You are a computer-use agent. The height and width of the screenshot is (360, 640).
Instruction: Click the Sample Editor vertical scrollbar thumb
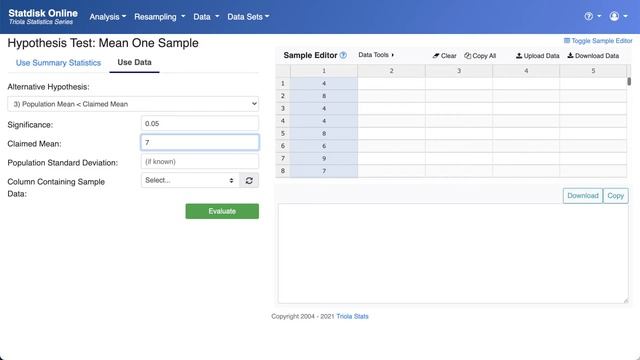point(629,81)
